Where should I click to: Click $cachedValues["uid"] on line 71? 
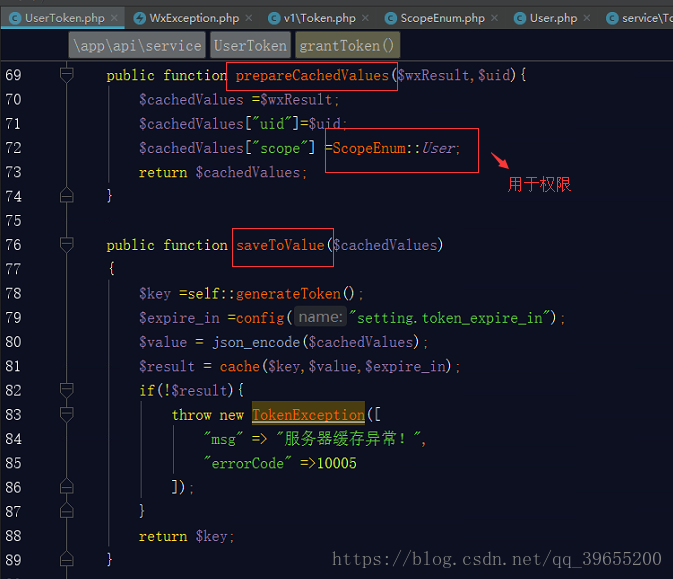219,124
